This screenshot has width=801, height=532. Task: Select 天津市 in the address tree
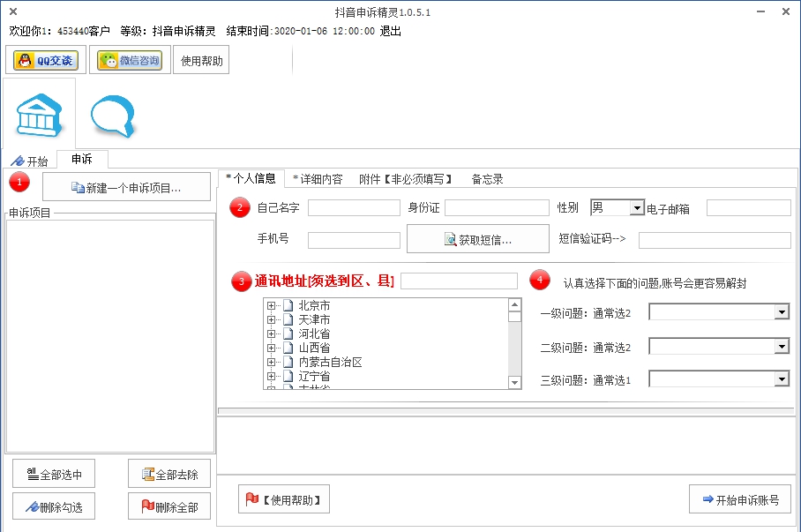[314, 320]
